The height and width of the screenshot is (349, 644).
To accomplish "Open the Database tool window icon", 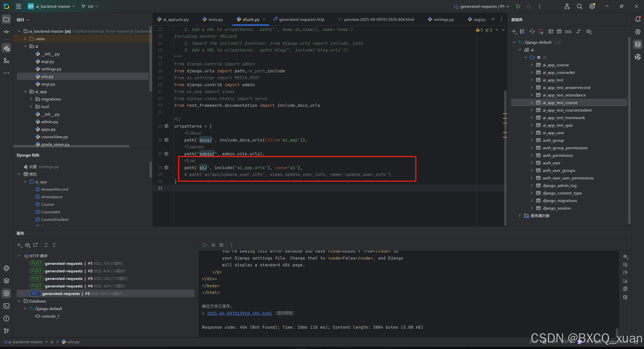I will (x=638, y=44).
